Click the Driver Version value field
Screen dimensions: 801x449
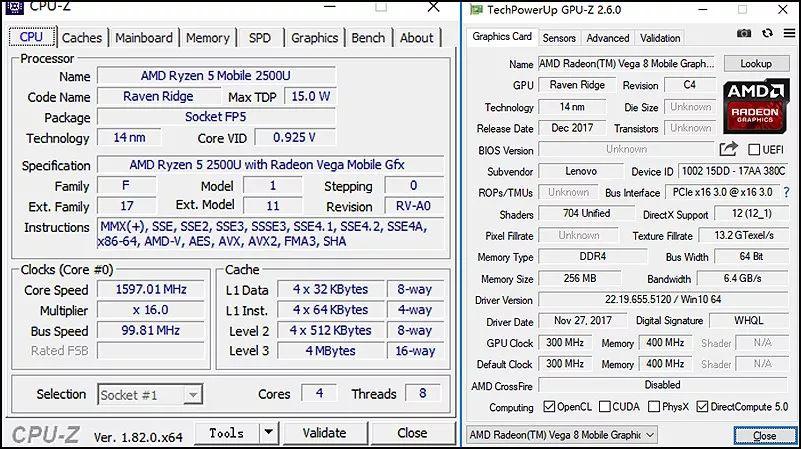click(x=663, y=299)
